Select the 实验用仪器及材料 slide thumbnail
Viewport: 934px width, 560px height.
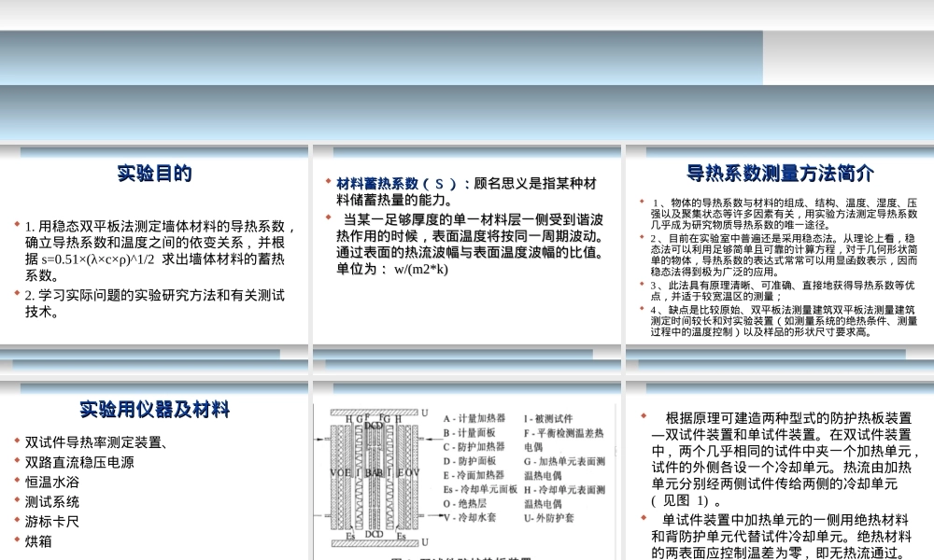[x=154, y=470]
